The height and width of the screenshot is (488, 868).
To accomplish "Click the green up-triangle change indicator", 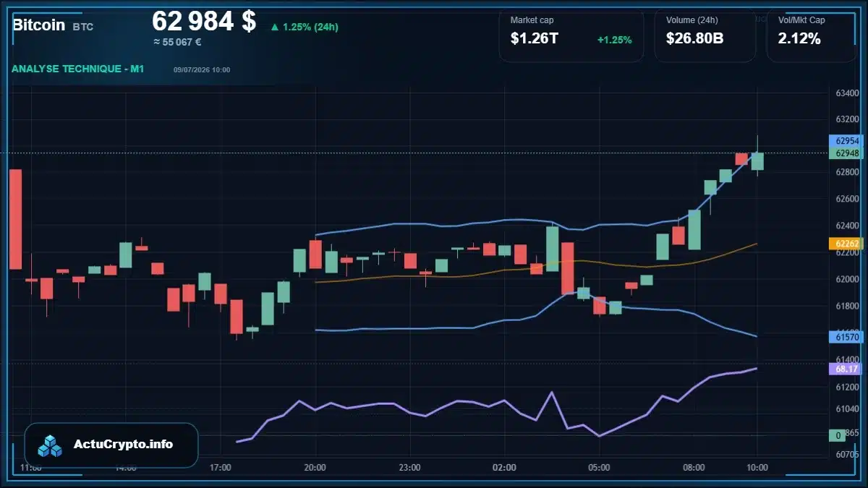I will coord(275,27).
